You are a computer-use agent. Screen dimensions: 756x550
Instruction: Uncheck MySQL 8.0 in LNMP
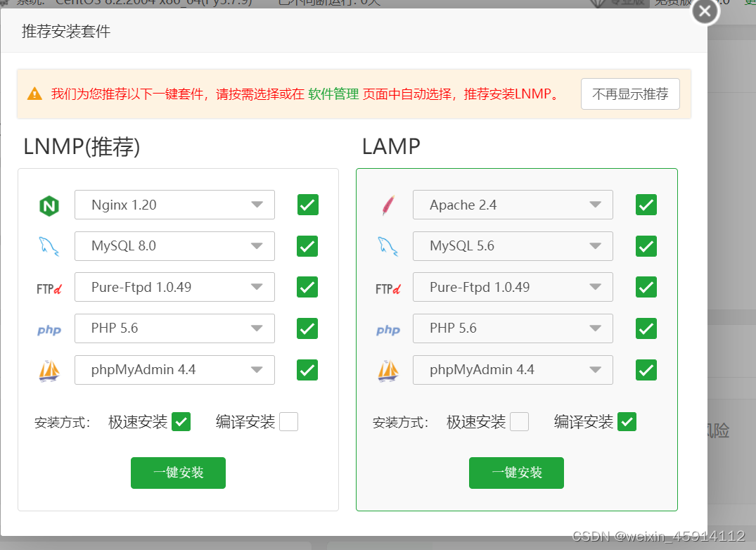[307, 246]
